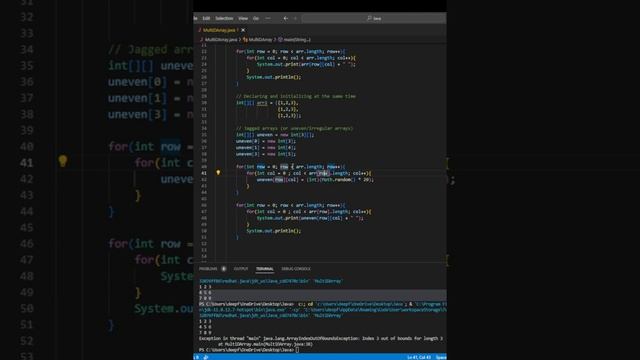Open the Selection menu
The height and width of the screenshot is (360, 640).
224,18
